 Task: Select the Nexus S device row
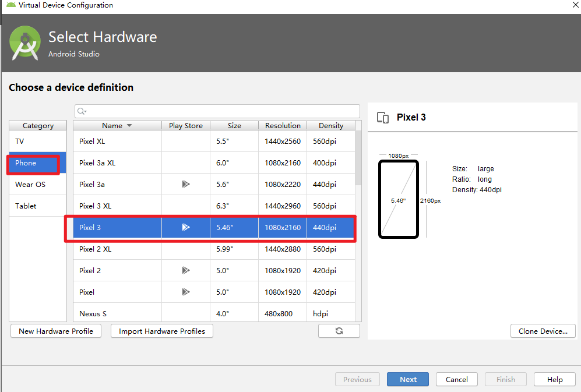[x=214, y=313]
